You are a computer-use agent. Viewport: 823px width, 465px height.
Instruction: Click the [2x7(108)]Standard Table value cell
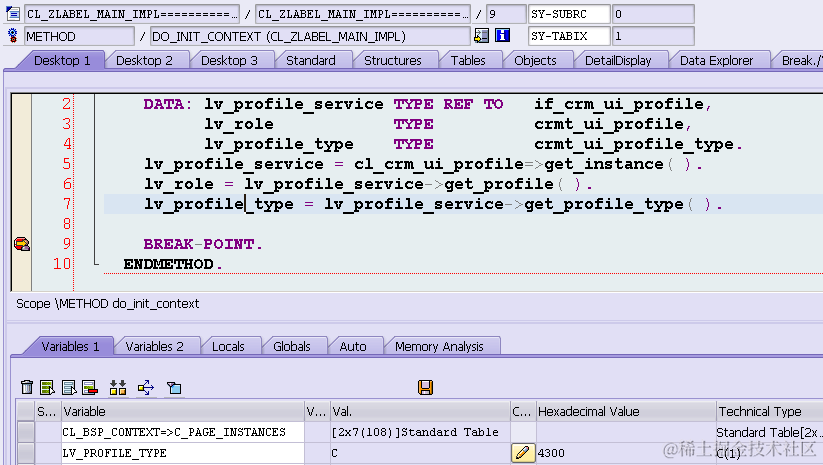[x=420, y=432]
